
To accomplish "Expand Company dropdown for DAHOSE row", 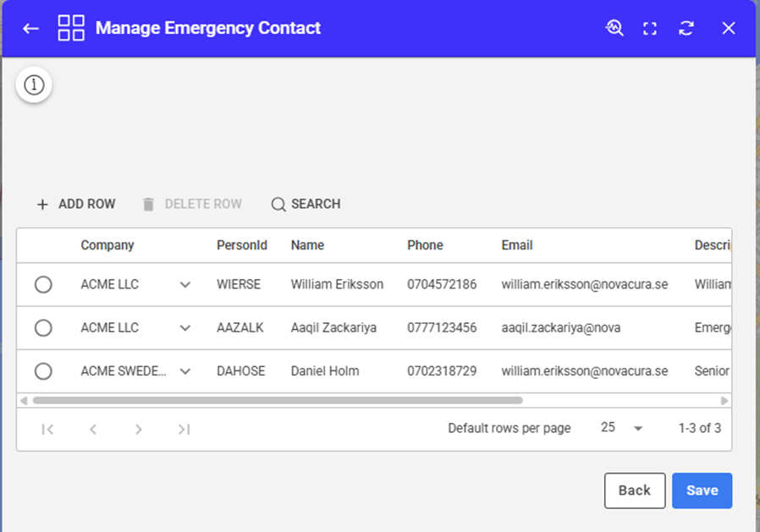I will pyautogui.click(x=185, y=371).
